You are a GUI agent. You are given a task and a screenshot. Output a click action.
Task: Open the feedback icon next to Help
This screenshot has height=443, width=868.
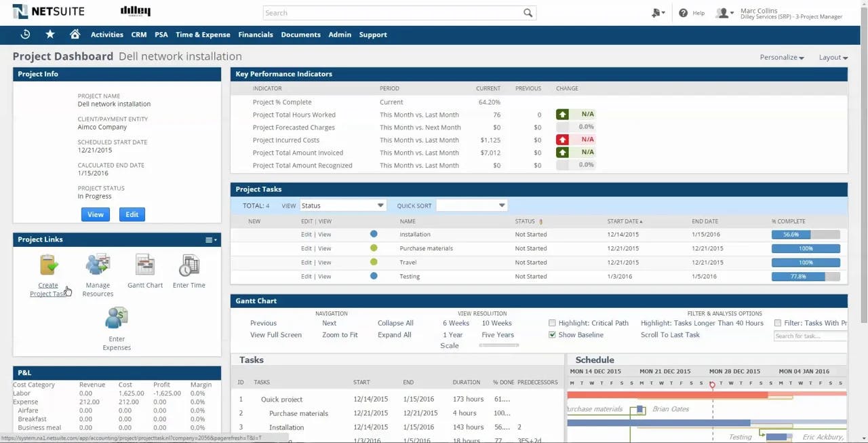(656, 13)
